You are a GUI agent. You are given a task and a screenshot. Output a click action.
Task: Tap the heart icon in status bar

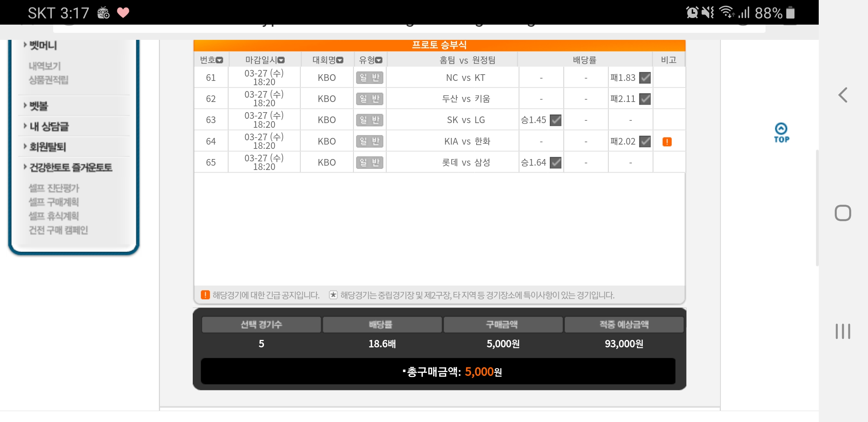pyautogui.click(x=123, y=13)
